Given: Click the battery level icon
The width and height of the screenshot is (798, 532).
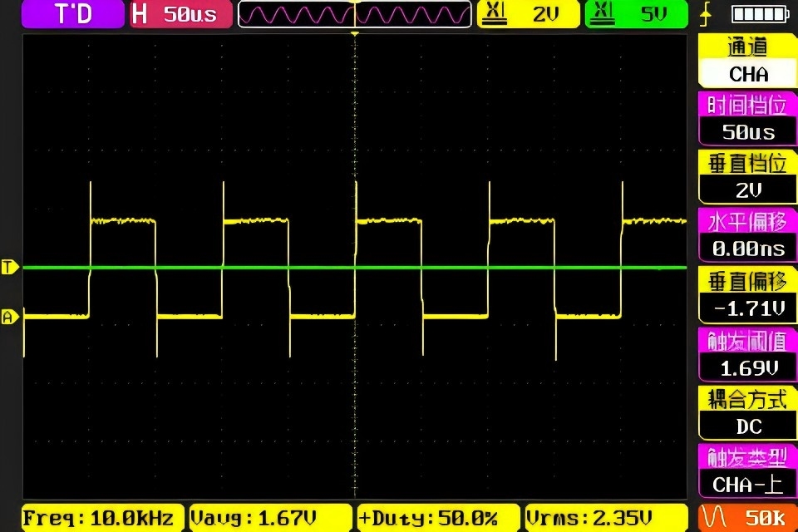Looking at the screenshot, I should [x=761, y=14].
